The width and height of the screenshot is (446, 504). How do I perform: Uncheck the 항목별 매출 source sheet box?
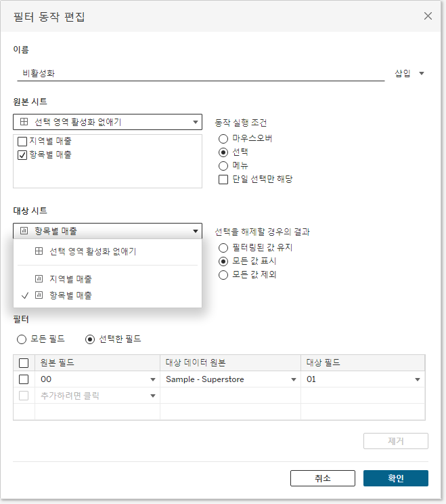pyautogui.click(x=22, y=155)
